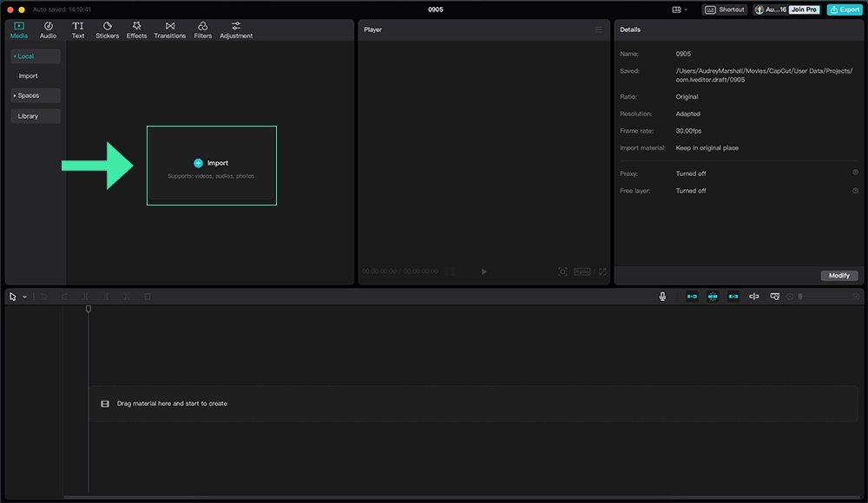This screenshot has height=503, width=868.
Task: Open the cursor tool dropdown arrow
Action: [x=24, y=296]
